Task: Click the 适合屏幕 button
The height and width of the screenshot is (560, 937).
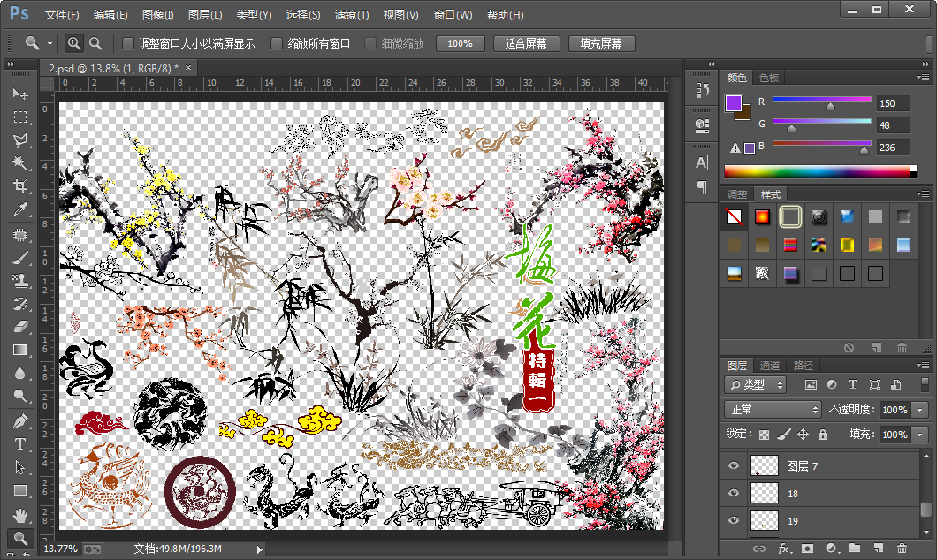Action: (527, 43)
